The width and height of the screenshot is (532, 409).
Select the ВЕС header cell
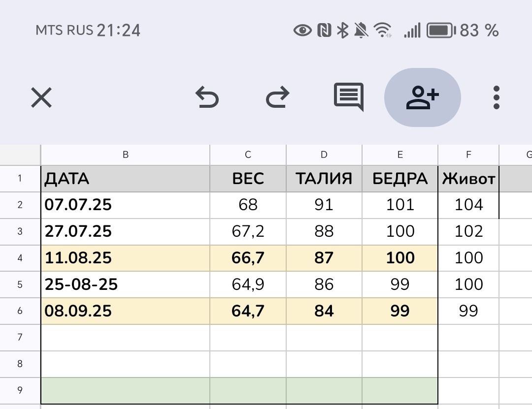tap(248, 178)
